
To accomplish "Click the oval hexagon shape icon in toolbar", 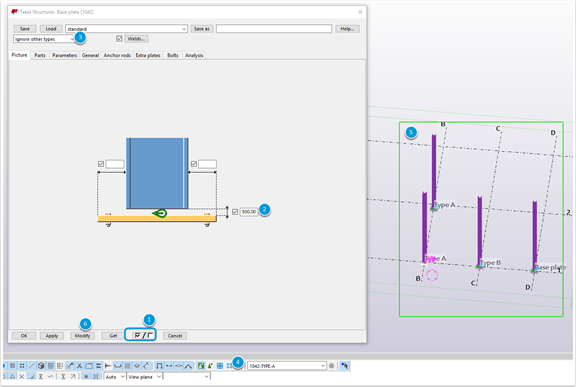I will point(137,366).
